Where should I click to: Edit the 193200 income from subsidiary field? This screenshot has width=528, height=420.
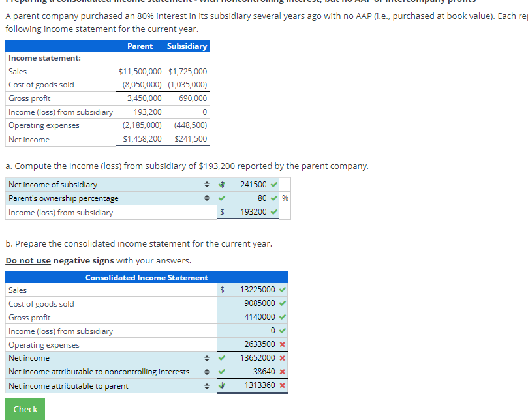click(249, 212)
